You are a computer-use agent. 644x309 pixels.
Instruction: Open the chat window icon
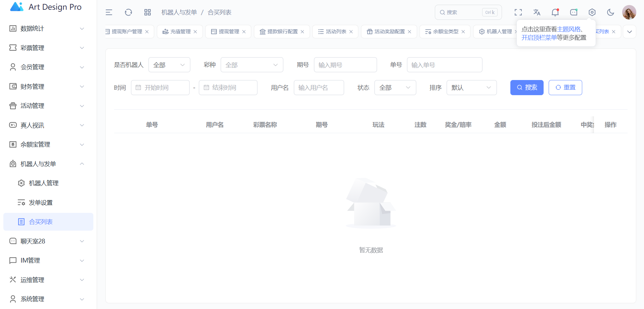573,12
